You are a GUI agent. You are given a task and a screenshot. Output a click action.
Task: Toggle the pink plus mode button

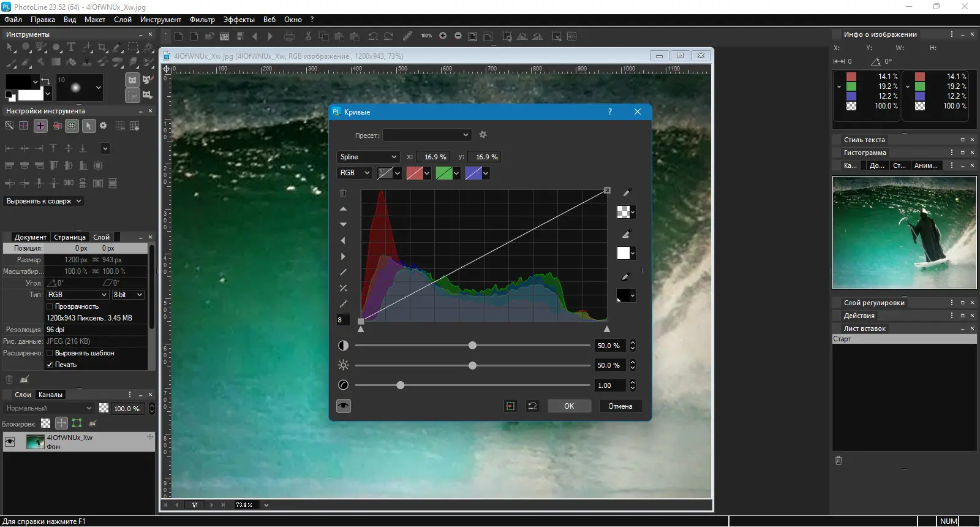[40, 126]
